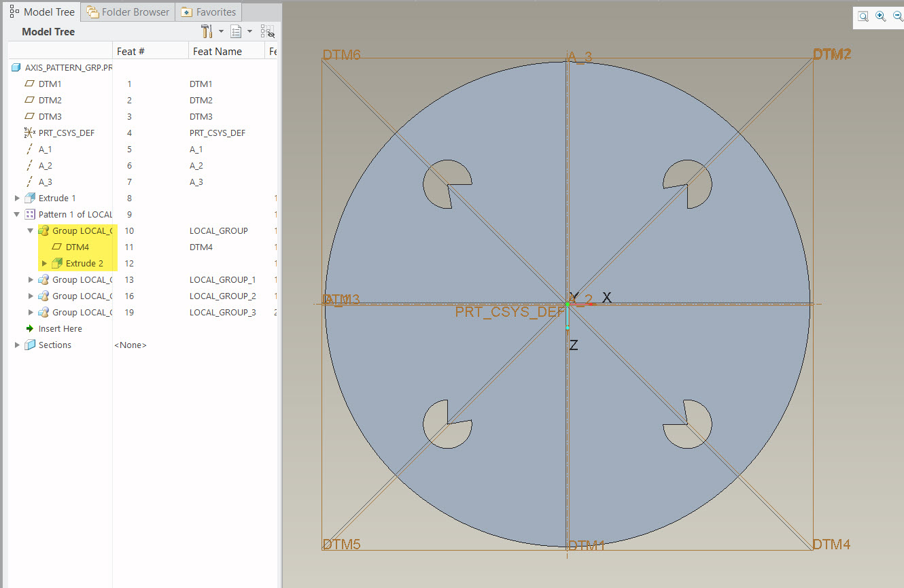
Task: Select the refit/zoom region magnifier icon
Action: (863, 16)
